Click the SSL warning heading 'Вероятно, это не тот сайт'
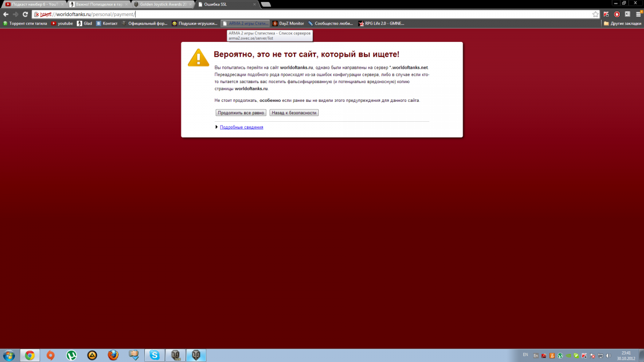 pyautogui.click(x=306, y=55)
